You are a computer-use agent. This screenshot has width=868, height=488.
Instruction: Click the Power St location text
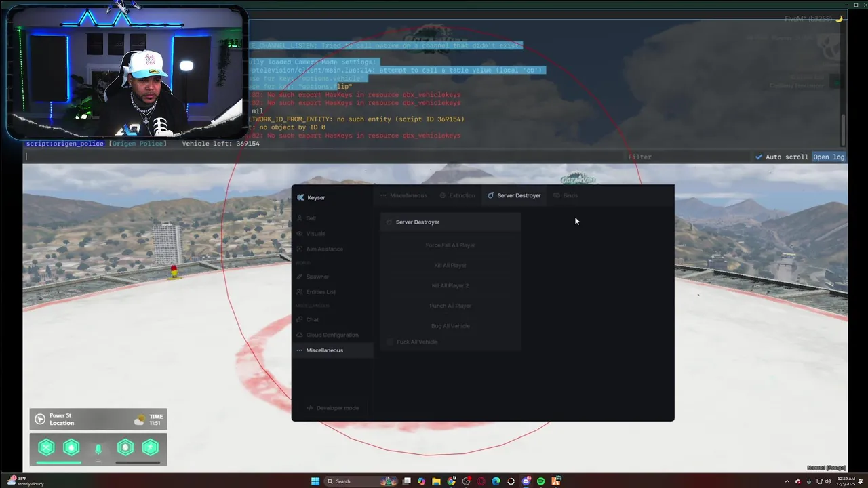[60, 415]
